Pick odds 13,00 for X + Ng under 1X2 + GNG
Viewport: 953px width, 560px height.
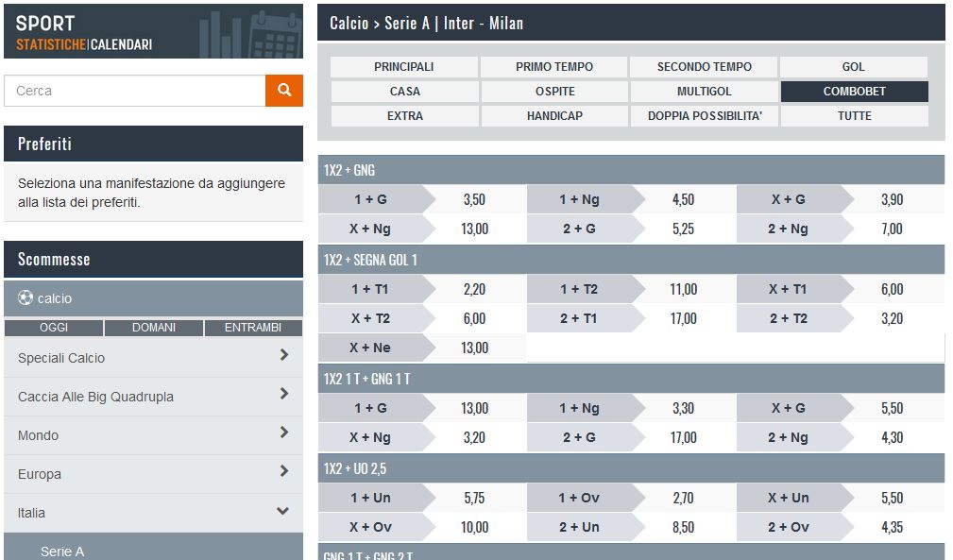[475, 229]
